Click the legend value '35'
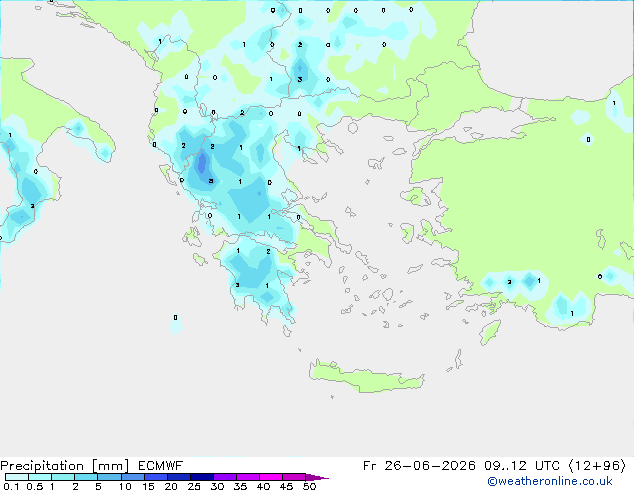This screenshot has height=490, width=634. point(240,486)
